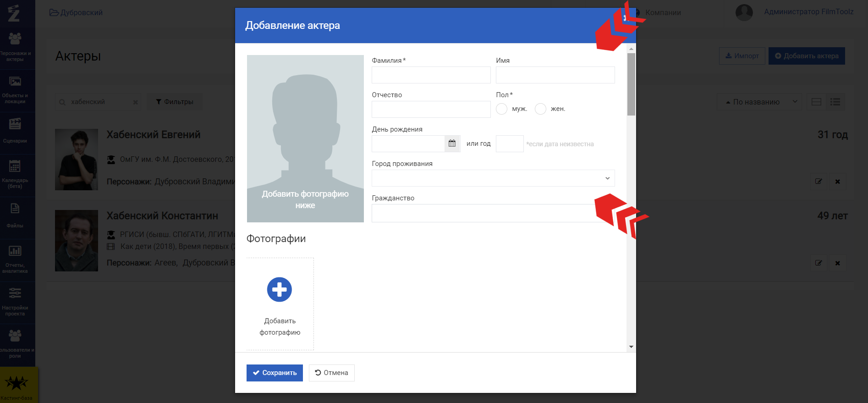This screenshot has height=403, width=868.
Task: Click into the Имя input field
Action: click(x=555, y=75)
